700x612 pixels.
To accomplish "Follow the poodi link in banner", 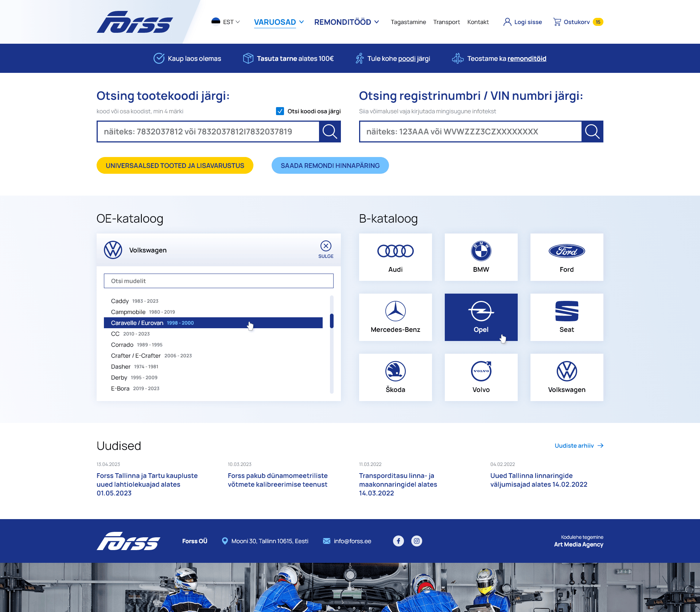I will click(x=407, y=59).
